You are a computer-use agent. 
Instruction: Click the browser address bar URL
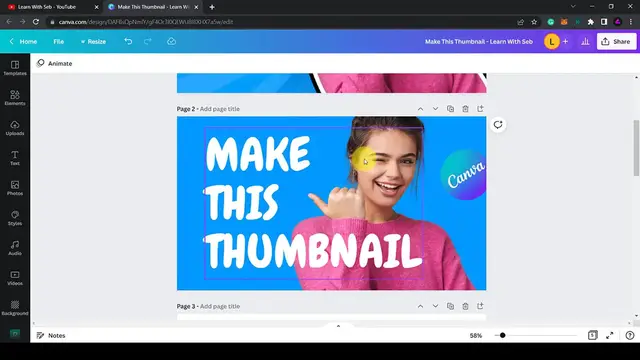tap(146, 22)
